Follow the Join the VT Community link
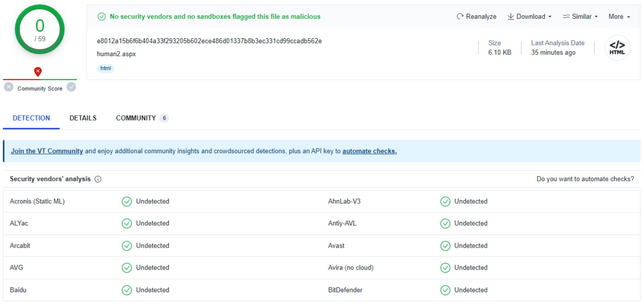 coord(47,151)
